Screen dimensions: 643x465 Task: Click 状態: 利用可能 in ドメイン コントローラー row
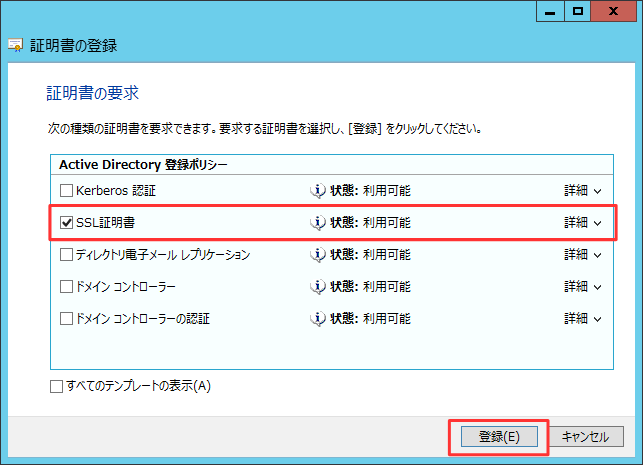tap(370, 287)
